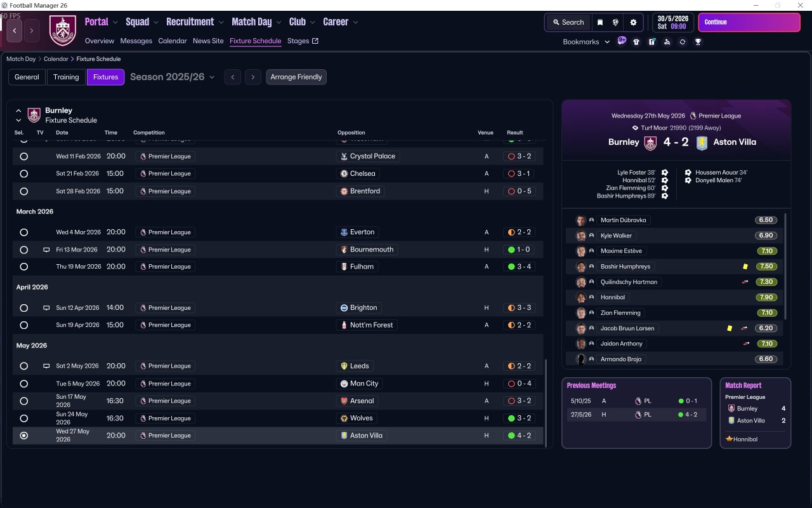Click the Continue button
The height and width of the screenshot is (508, 812).
749,22
